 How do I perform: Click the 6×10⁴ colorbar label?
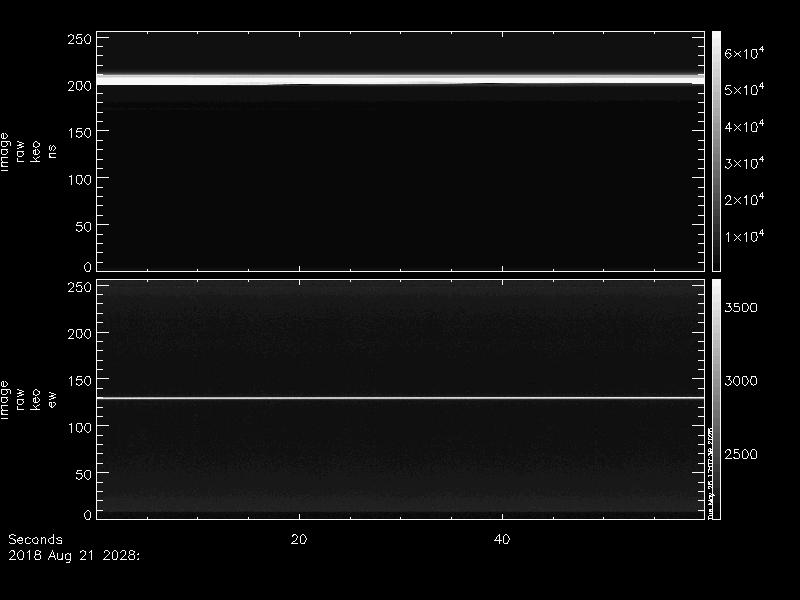744,53
